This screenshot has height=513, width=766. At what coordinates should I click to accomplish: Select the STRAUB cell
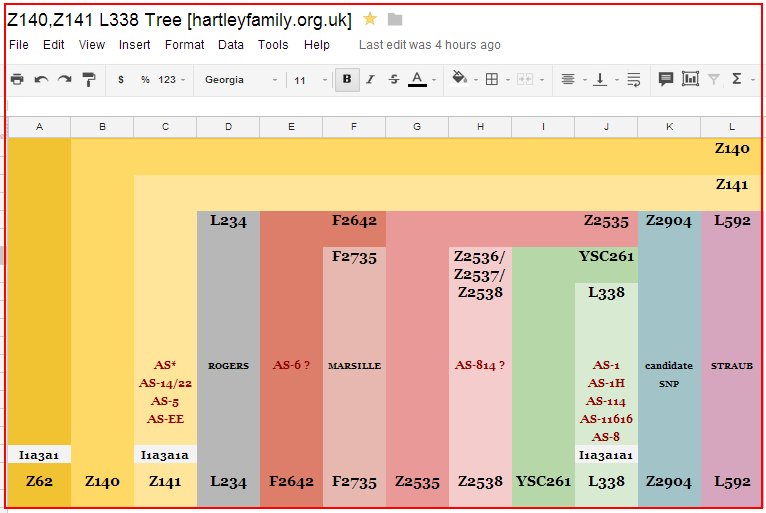pyautogui.click(x=731, y=365)
